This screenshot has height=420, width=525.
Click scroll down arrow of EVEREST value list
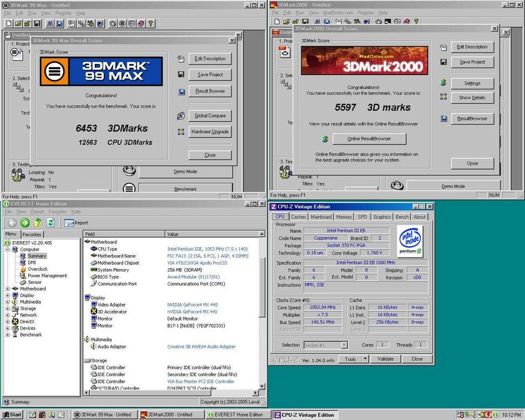262,386
